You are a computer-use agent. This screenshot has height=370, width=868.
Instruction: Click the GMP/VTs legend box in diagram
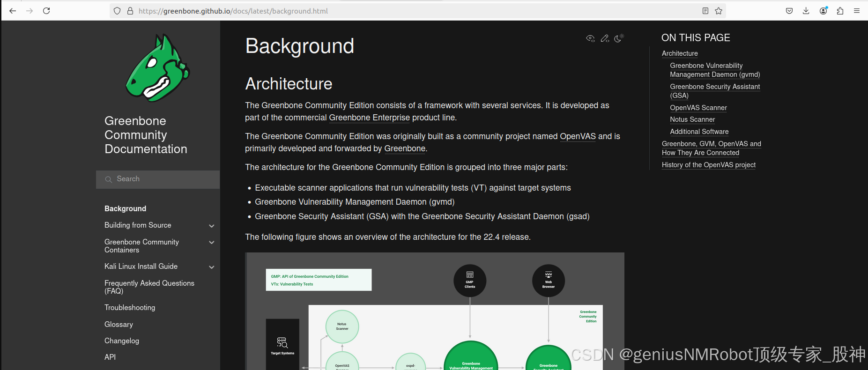coord(319,280)
